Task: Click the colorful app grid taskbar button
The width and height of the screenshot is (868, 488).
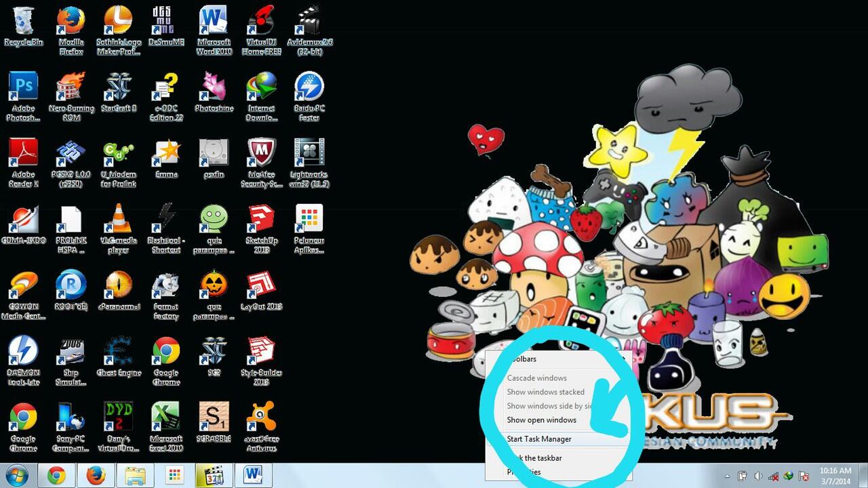Action: point(175,476)
